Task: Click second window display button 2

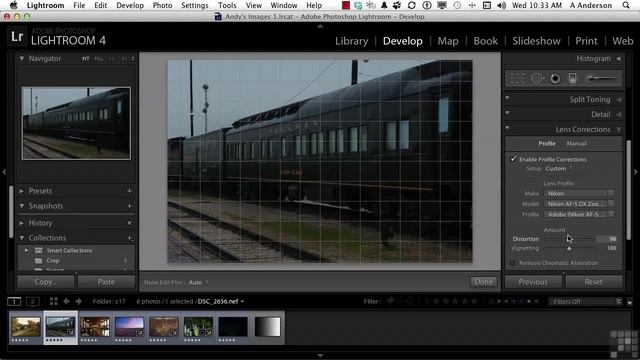Action: click(33, 302)
